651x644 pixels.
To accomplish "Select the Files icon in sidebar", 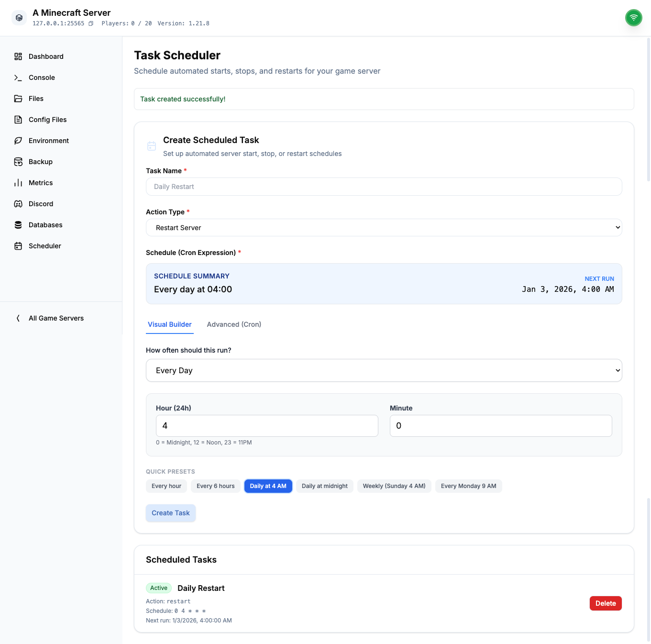I will coord(18,99).
